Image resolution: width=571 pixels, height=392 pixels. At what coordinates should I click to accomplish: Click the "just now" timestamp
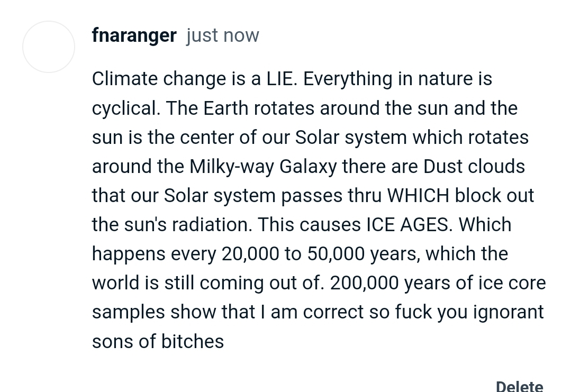click(223, 35)
